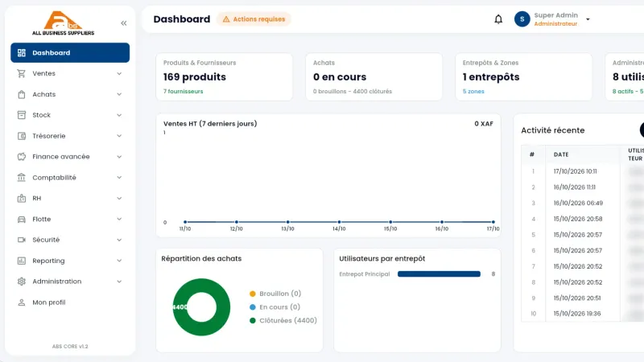Image resolution: width=644 pixels, height=362 pixels.
Task: Click the warning triangle in Actions requises
Action: [226, 19]
